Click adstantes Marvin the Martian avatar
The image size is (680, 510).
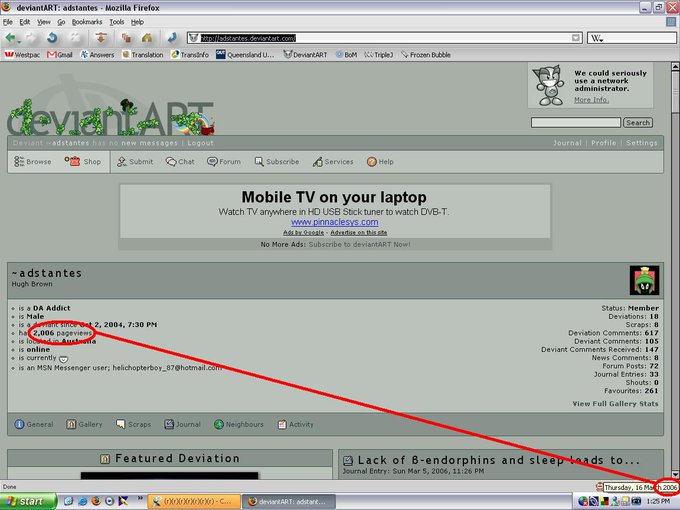click(x=644, y=281)
